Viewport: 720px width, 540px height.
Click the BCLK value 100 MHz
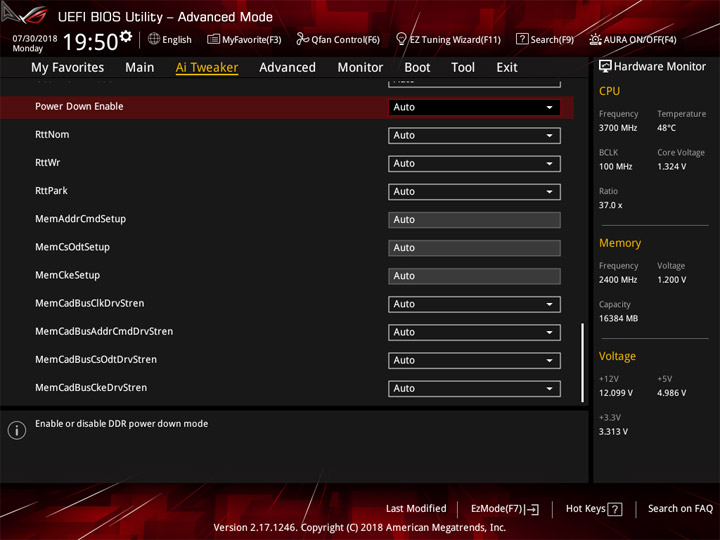click(615, 167)
